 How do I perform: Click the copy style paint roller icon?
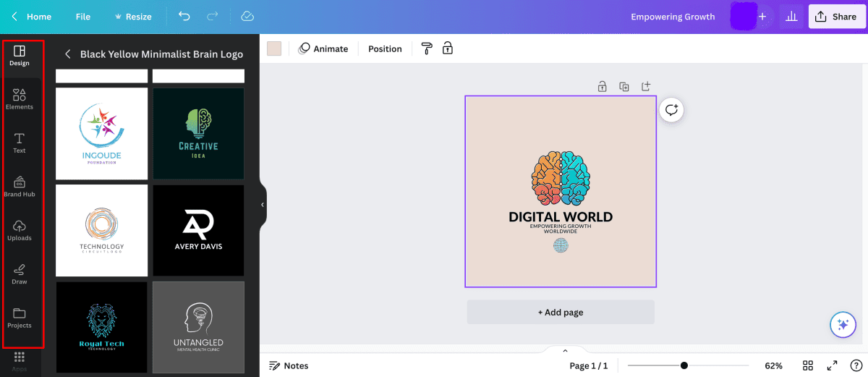tap(427, 48)
